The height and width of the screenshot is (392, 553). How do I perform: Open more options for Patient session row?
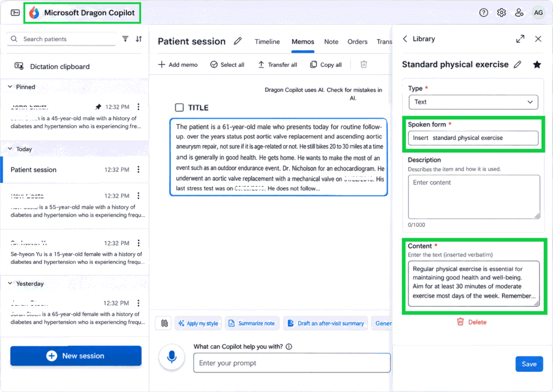point(138,170)
